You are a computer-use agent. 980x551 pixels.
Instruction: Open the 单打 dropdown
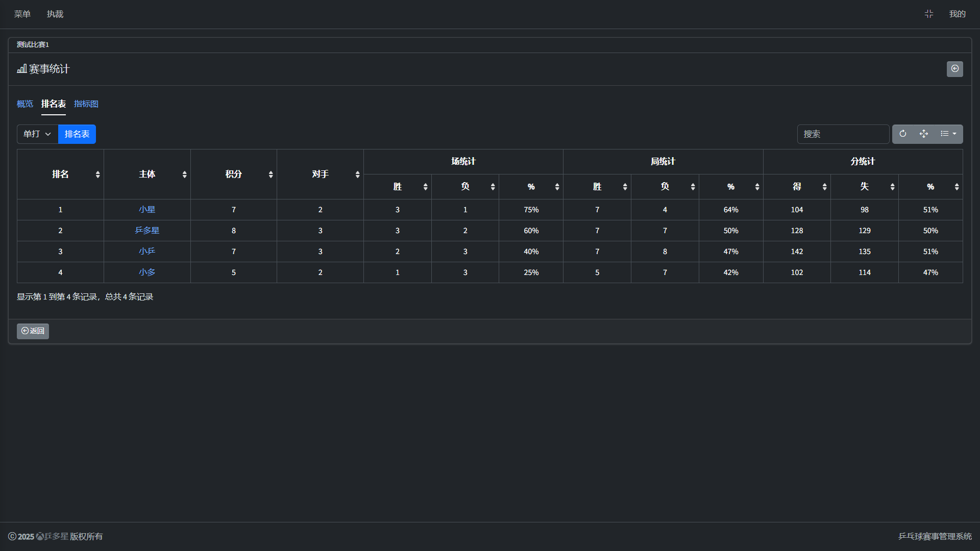pyautogui.click(x=37, y=134)
